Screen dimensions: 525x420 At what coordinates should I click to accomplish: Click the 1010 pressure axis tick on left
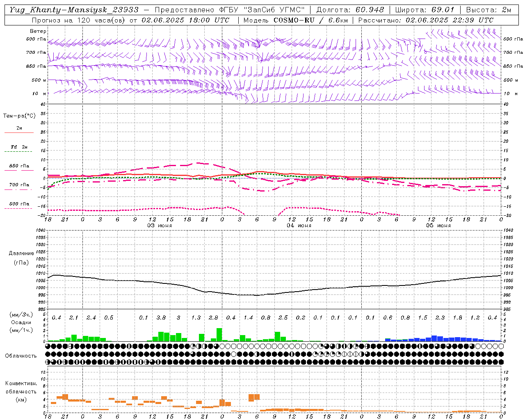[40, 274]
